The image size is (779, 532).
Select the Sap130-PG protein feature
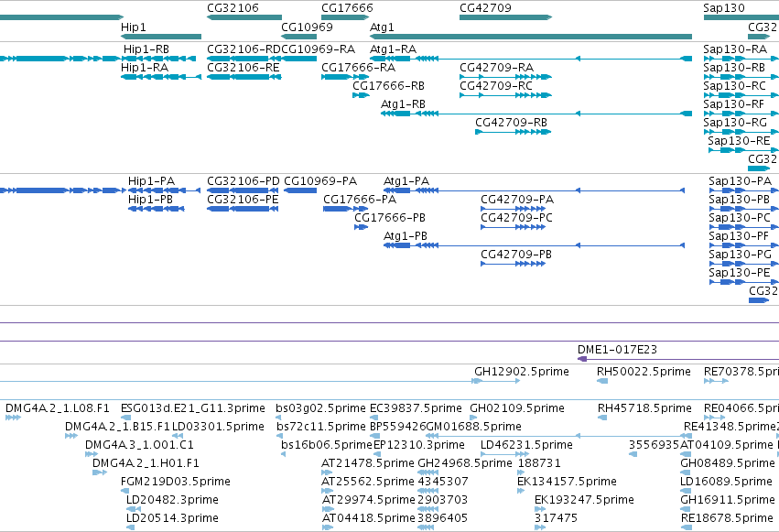tap(743, 264)
